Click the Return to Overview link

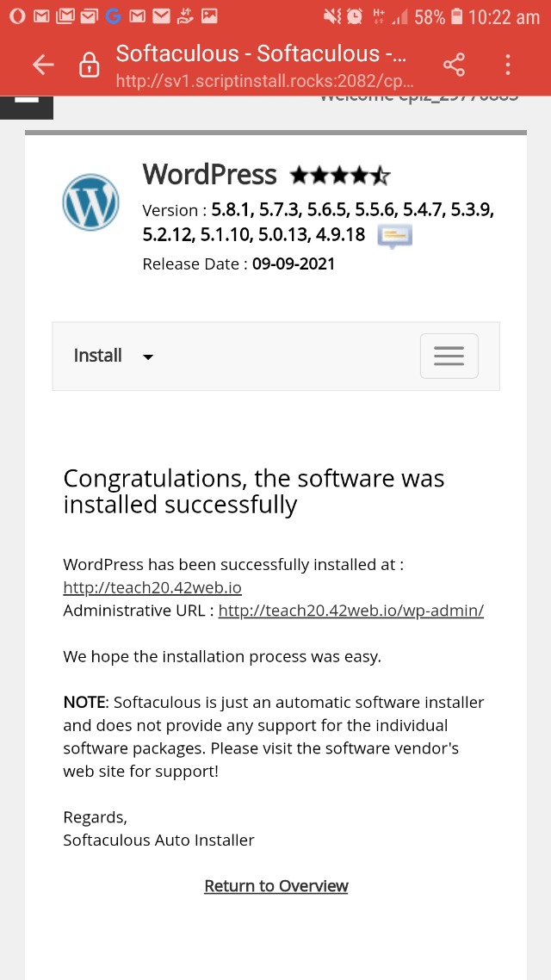[276, 886]
